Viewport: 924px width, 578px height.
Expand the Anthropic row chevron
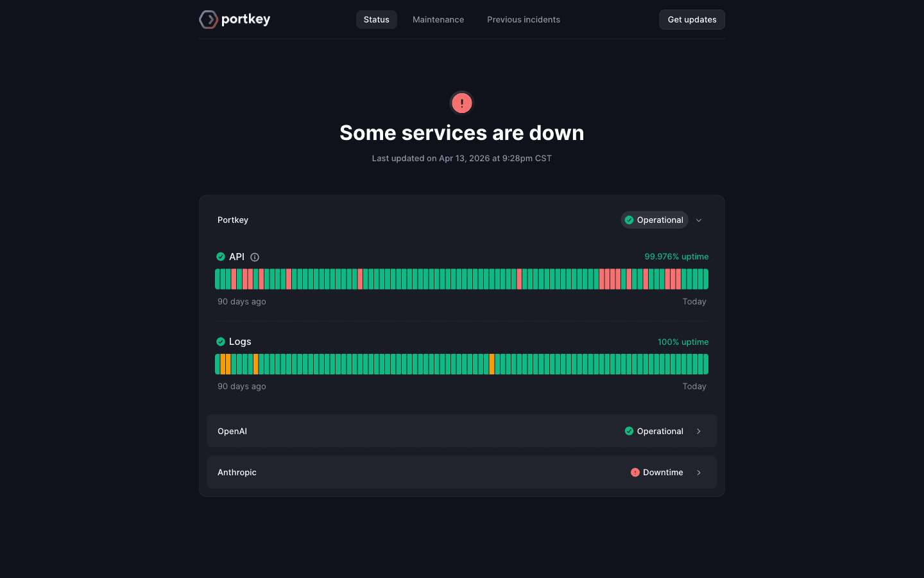pos(699,473)
